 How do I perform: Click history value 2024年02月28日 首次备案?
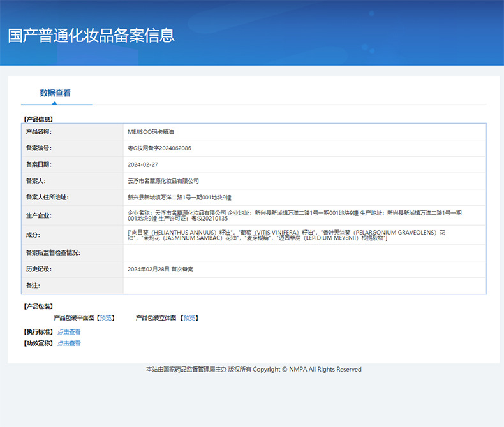[160, 270]
